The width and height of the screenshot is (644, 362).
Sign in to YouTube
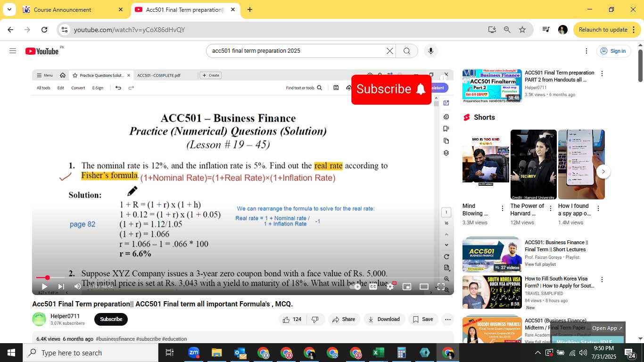[x=613, y=51]
